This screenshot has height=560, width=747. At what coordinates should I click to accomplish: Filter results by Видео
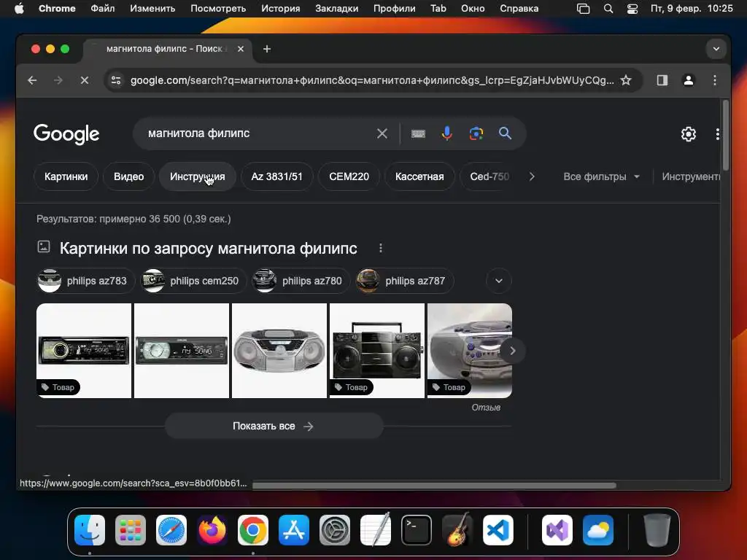pyautogui.click(x=128, y=176)
